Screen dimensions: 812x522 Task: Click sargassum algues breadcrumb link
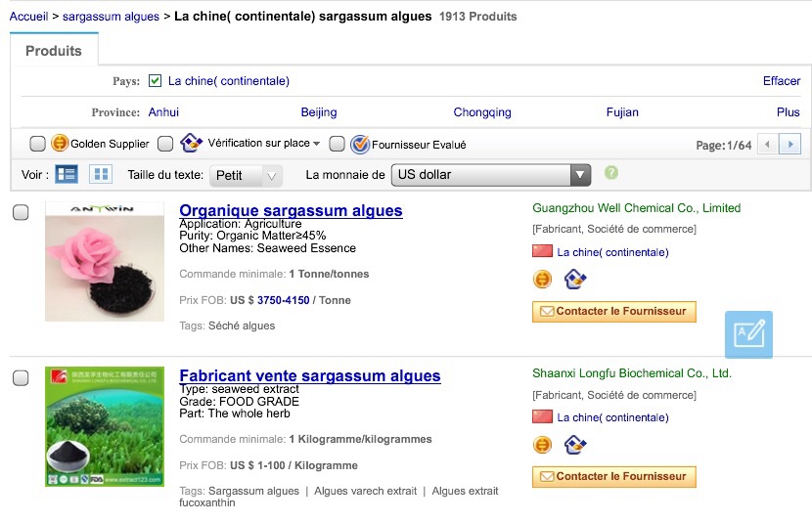click(x=111, y=17)
